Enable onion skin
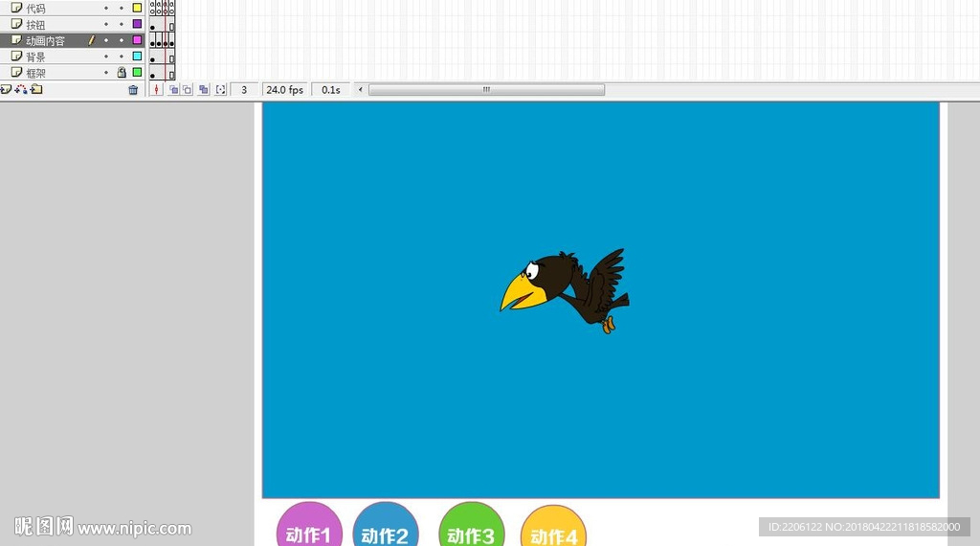Image resolution: width=980 pixels, height=546 pixels. [x=174, y=90]
